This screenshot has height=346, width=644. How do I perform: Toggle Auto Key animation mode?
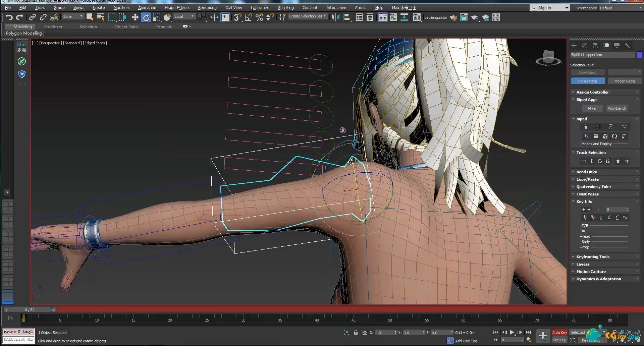[559, 333]
